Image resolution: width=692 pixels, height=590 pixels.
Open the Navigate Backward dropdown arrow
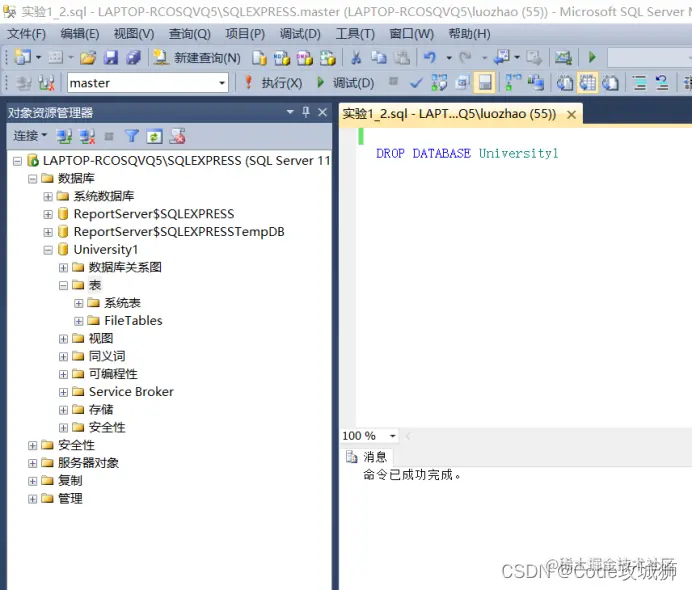coord(517,58)
